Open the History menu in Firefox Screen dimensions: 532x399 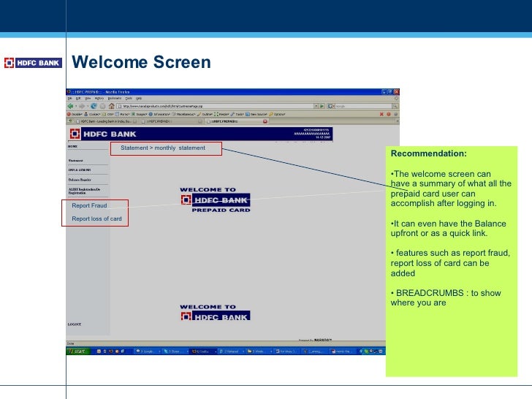[99, 99]
